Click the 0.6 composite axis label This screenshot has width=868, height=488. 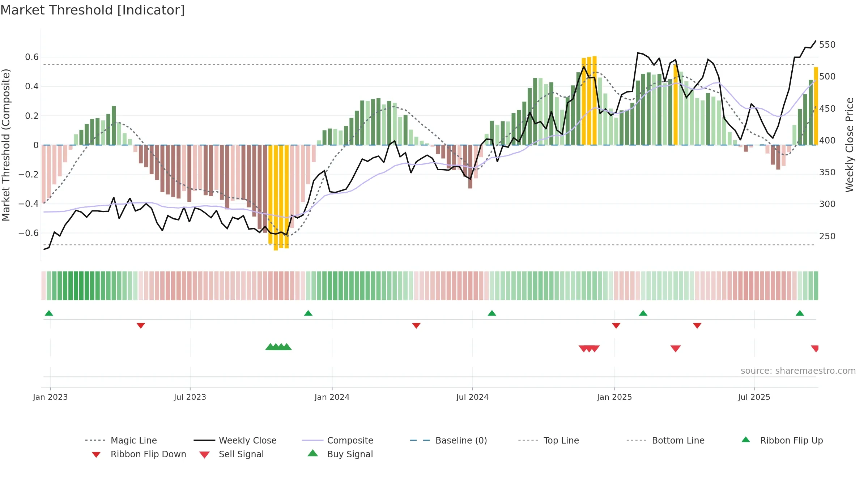click(32, 57)
